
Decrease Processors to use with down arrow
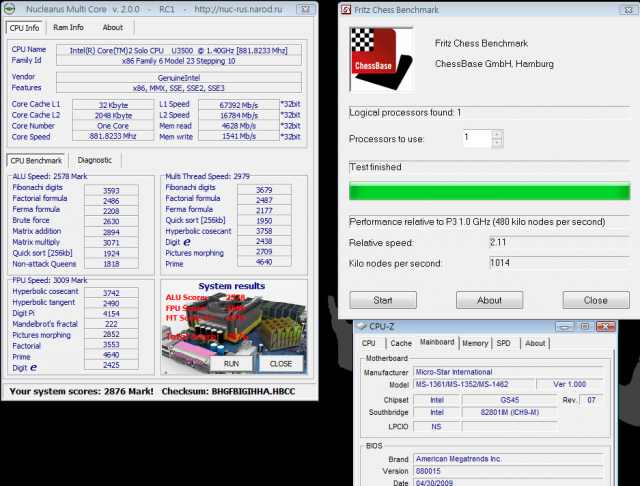coord(497,143)
